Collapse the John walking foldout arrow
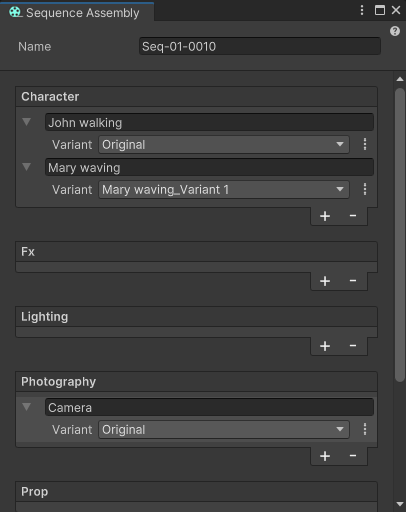406x512 pixels. (x=27, y=122)
